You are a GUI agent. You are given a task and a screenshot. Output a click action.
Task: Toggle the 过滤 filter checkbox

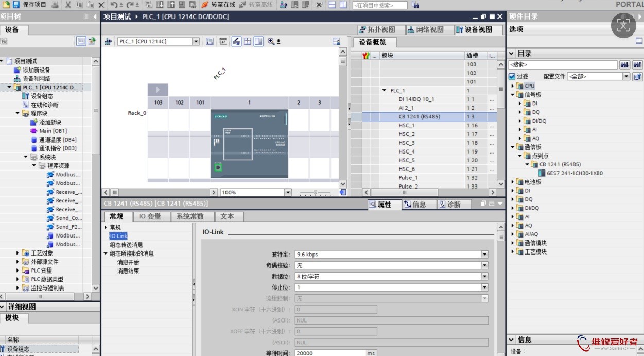pyautogui.click(x=512, y=76)
